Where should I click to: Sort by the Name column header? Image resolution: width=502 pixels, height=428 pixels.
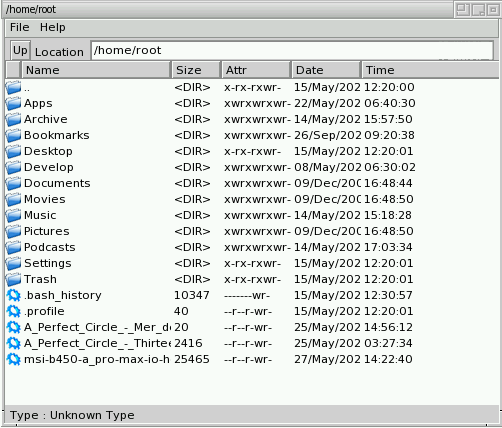pyautogui.click(x=96, y=70)
